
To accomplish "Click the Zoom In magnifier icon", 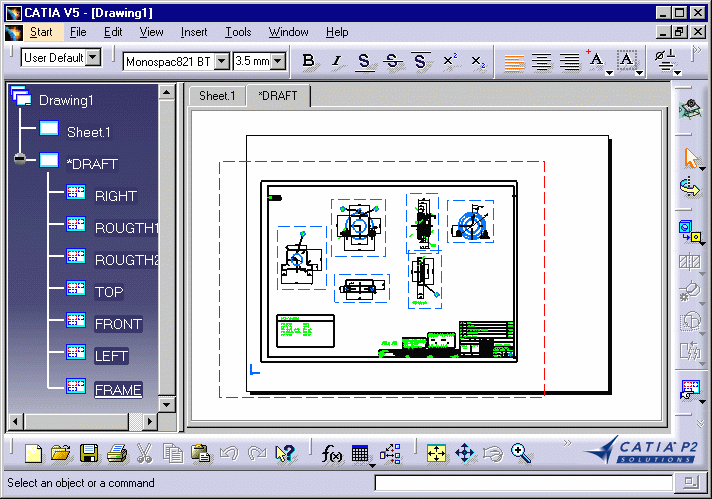I will point(521,453).
